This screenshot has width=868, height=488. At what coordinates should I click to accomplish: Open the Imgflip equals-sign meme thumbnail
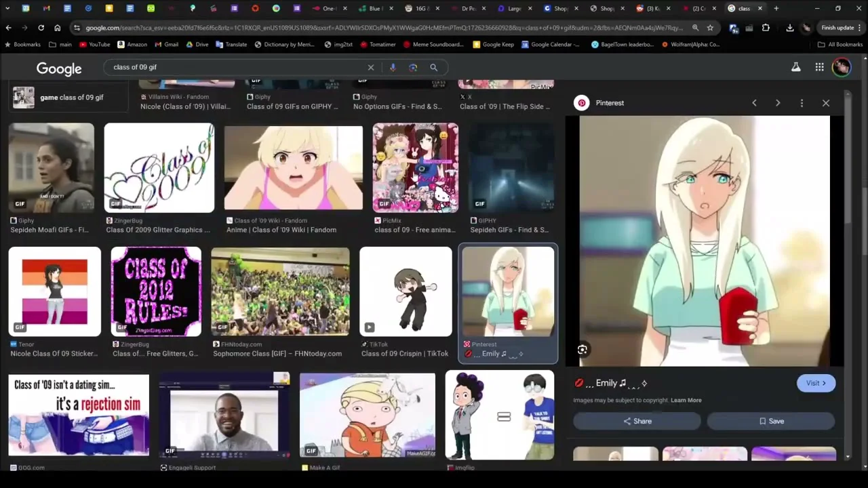pyautogui.click(x=500, y=415)
